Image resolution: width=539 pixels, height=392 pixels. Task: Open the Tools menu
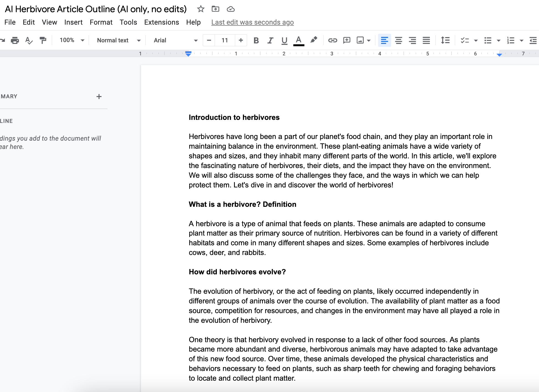pyautogui.click(x=128, y=22)
